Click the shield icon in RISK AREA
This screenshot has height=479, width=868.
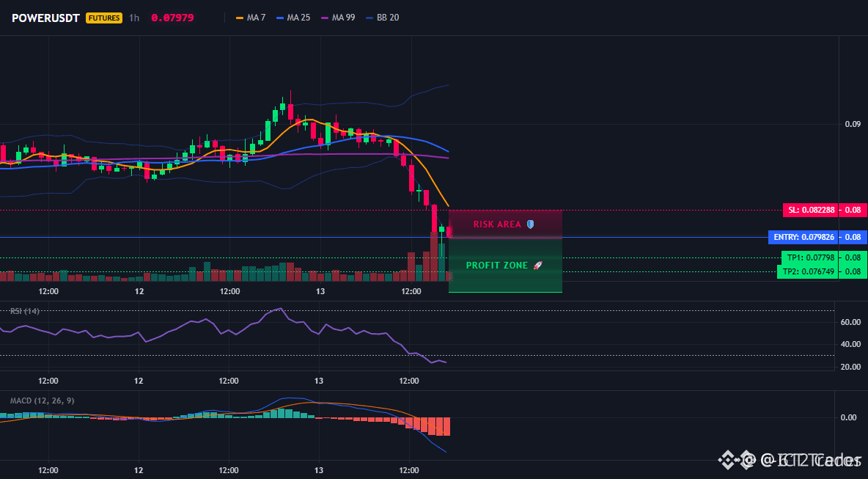pos(530,224)
